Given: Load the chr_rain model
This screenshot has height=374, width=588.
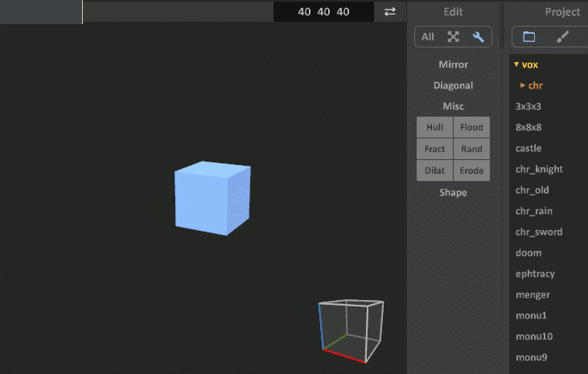Looking at the screenshot, I should [x=533, y=212].
